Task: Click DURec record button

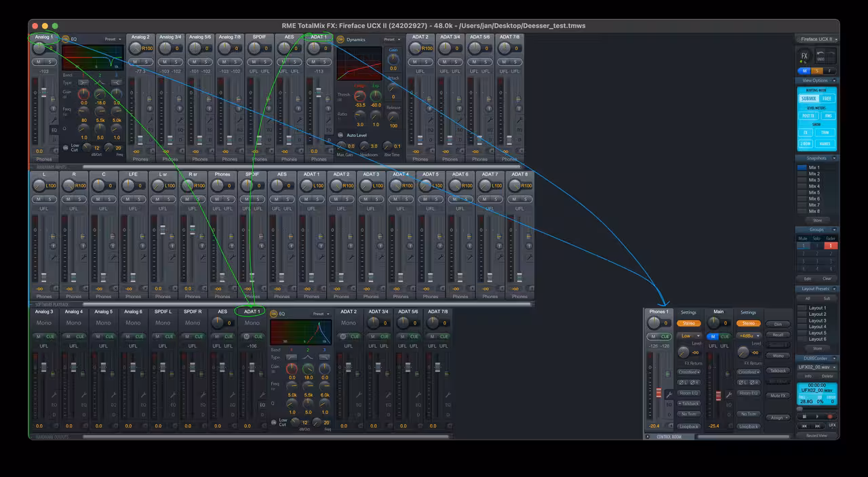Action: coord(830,417)
